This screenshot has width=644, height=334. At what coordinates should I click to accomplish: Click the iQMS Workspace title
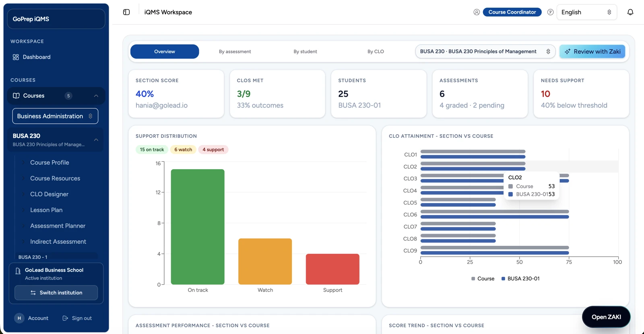pos(168,12)
